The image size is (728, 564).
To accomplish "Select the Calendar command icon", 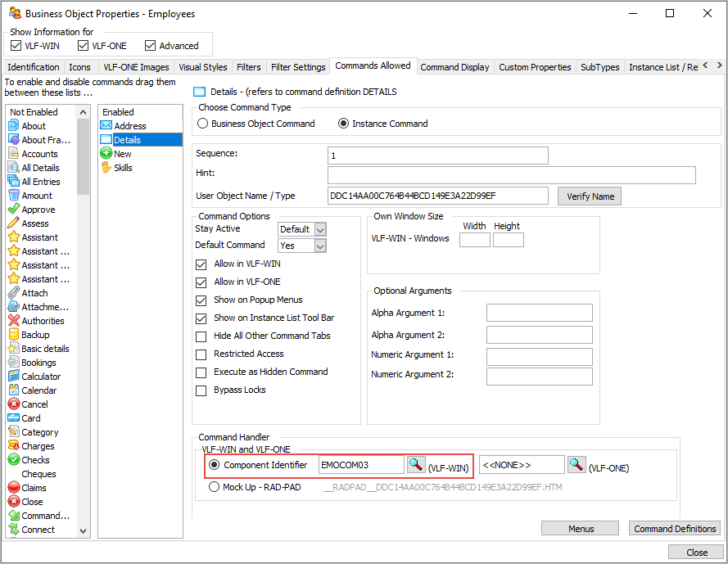I will [14, 390].
